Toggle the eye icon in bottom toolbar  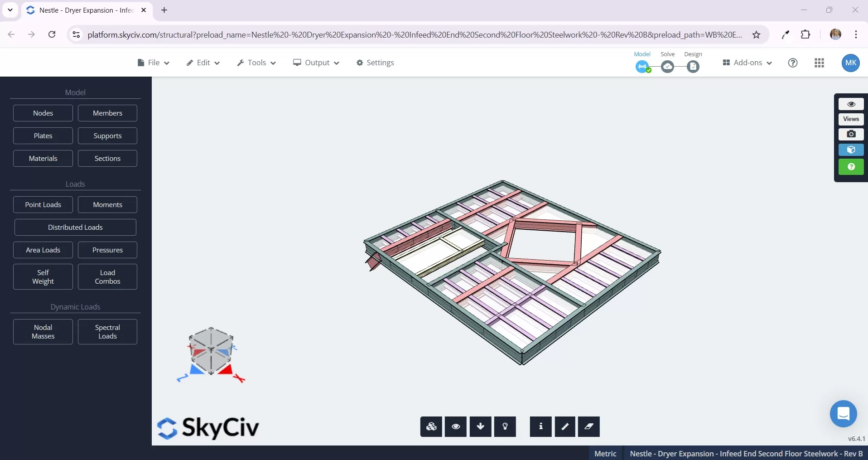456,426
